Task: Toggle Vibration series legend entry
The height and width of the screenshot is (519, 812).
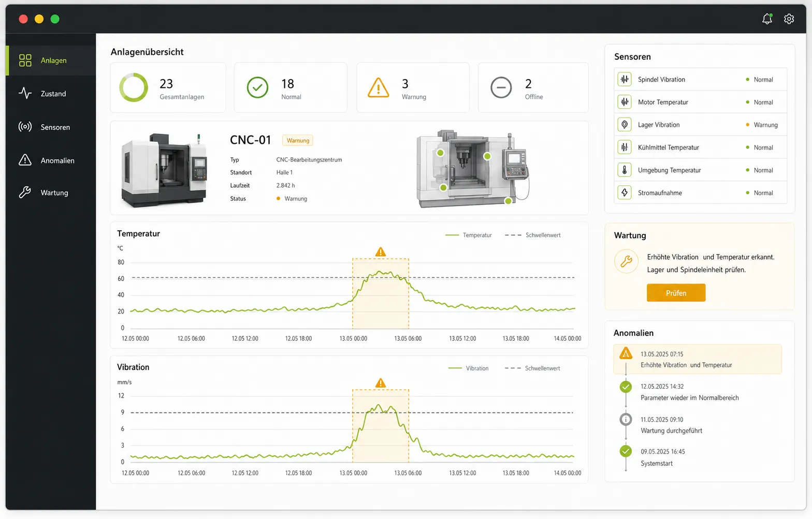Action: (x=469, y=368)
